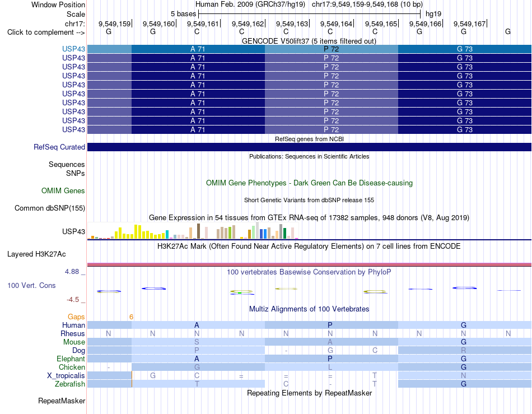This screenshot has height=414, width=532.
Task: Click the pink H3K27Ac signal bar
Action: pyautogui.click(x=310, y=264)
